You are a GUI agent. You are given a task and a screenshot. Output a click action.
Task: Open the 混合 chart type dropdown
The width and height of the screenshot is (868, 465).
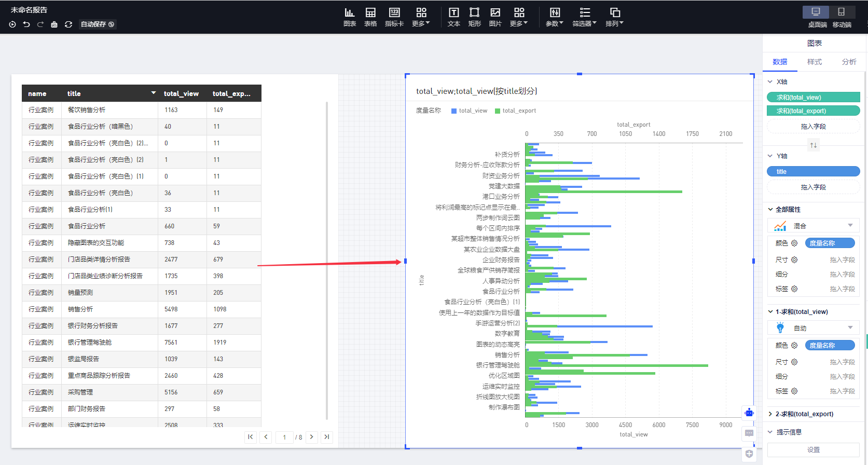(x=813, y=226)
